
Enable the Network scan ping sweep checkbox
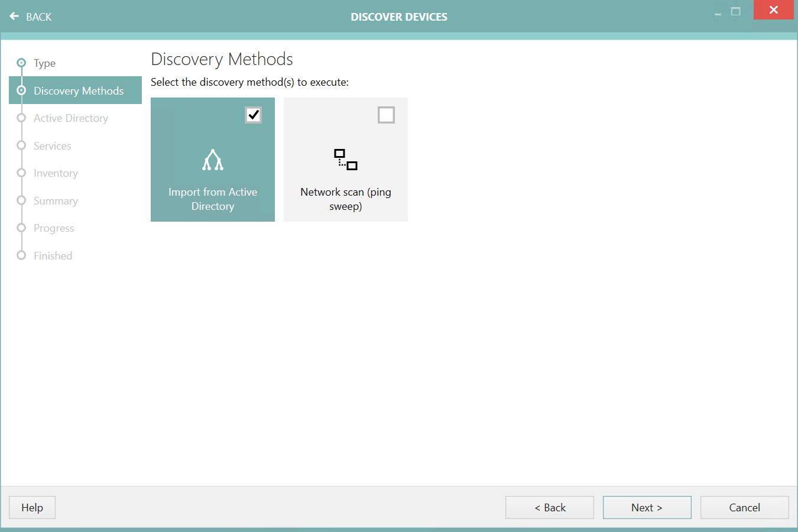386,115
